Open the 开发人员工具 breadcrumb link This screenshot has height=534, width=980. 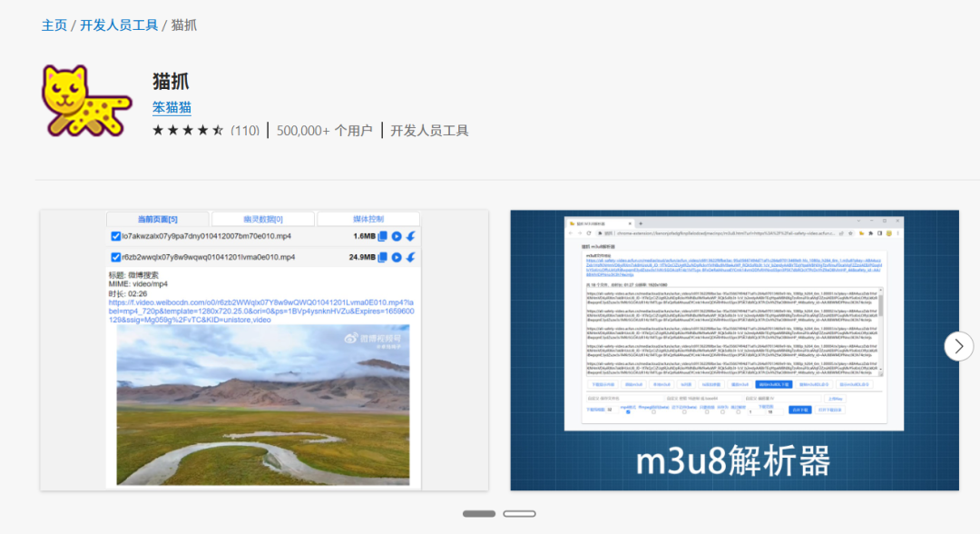(x=119, y=25)
